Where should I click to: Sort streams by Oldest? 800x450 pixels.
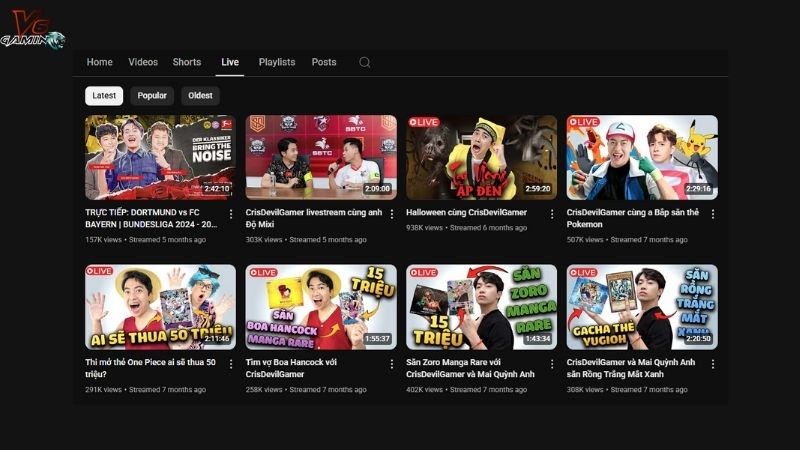pos(200,95)
